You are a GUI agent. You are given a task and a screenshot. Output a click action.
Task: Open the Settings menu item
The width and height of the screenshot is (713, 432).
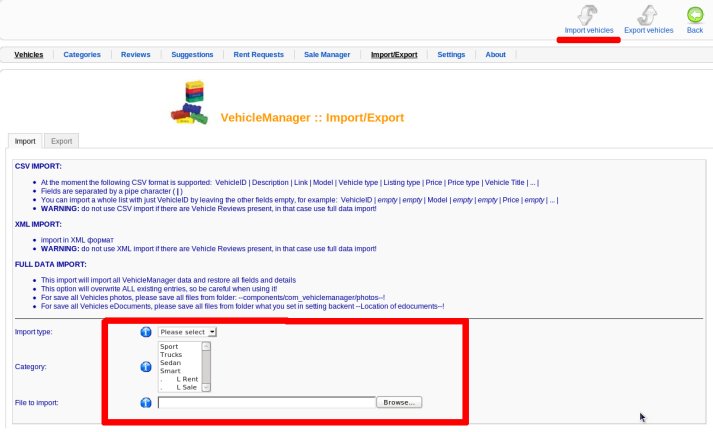tap(451, 55)
